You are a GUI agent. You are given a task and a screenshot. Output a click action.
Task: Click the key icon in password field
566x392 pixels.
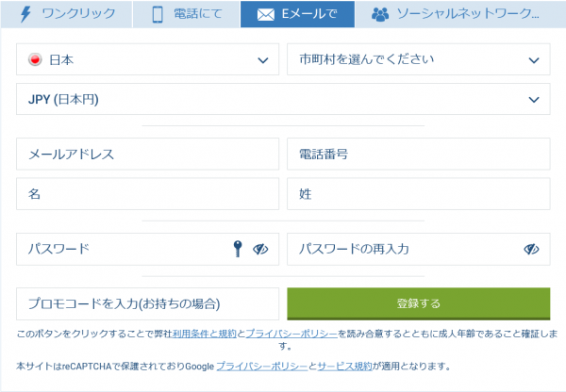point(238,249)
